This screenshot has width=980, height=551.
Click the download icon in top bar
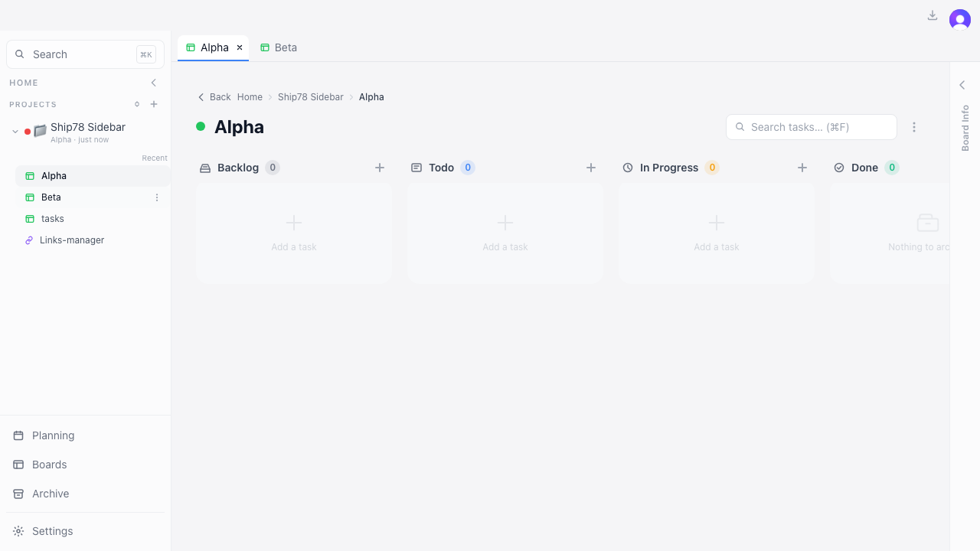(x=933, y=15)
